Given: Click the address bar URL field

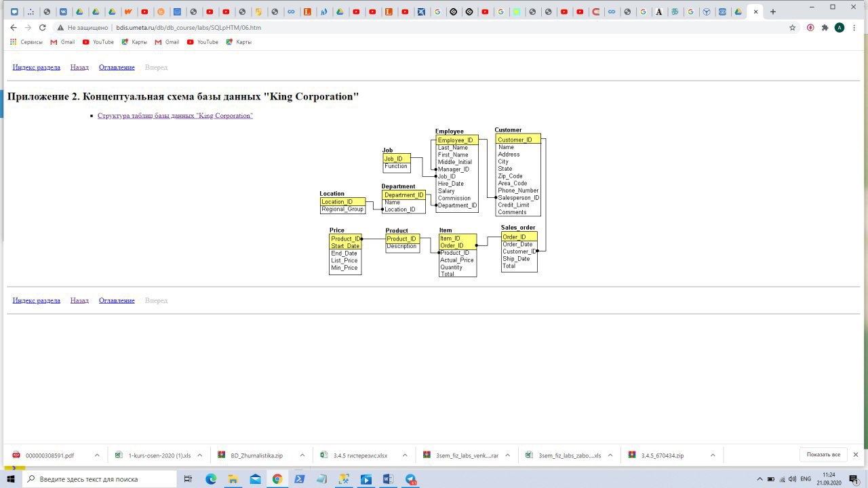Looking at the screenshot, I should tap(420, 28).
